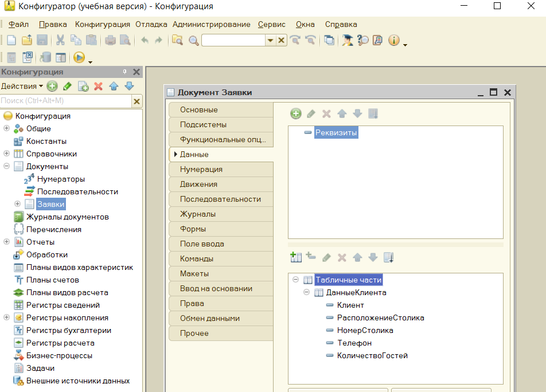Start debugging with the yellow play button
Viewport: 546px width, 392px height.
(79, 57)
